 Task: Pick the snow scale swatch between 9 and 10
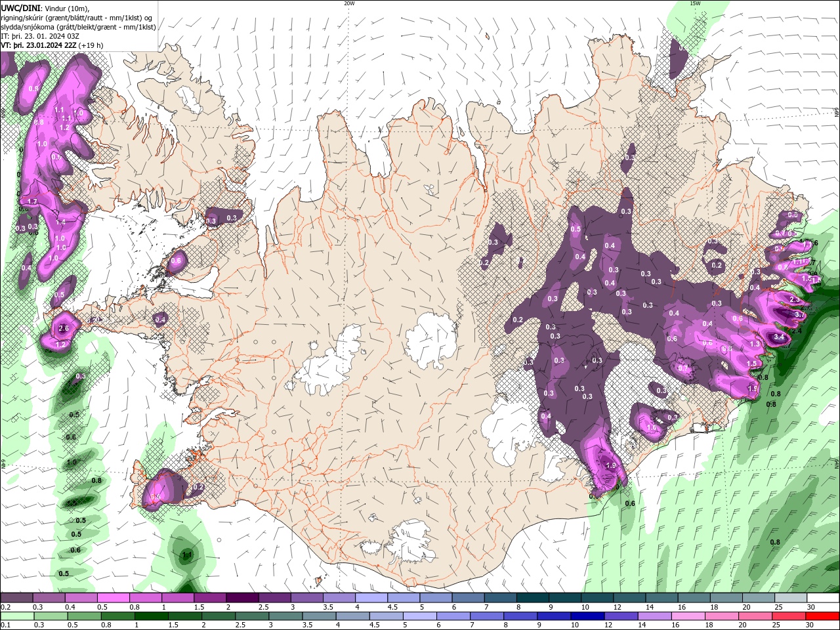point(565,598)
